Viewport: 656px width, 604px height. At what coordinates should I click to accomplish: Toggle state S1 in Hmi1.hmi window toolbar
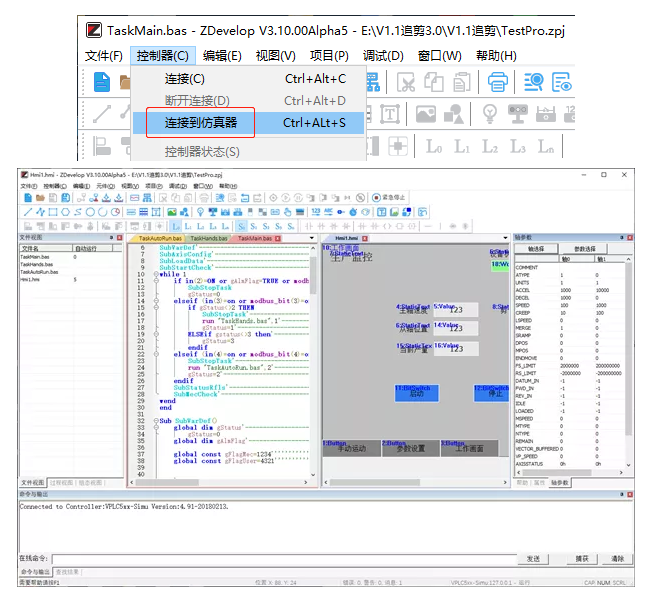[254, 226]
